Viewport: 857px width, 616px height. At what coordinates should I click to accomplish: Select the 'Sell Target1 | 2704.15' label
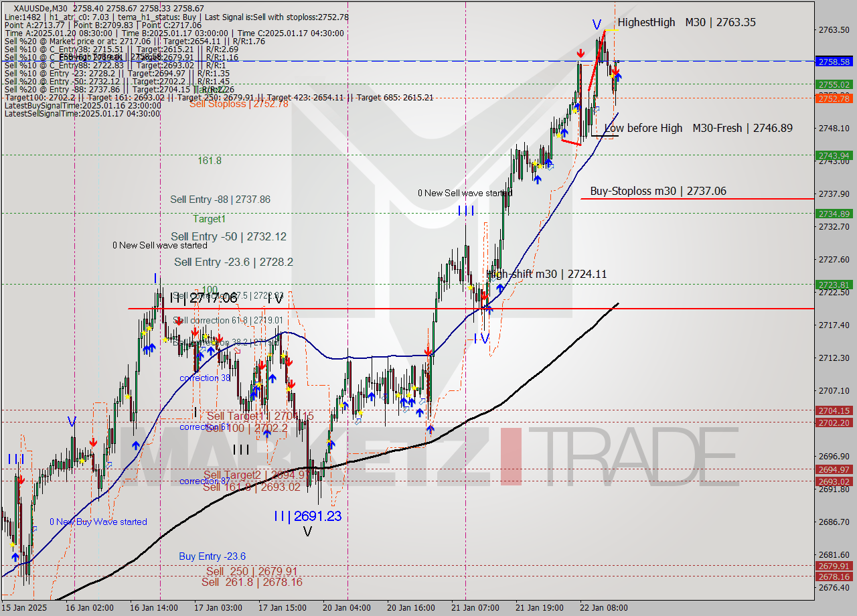point(260,416)
